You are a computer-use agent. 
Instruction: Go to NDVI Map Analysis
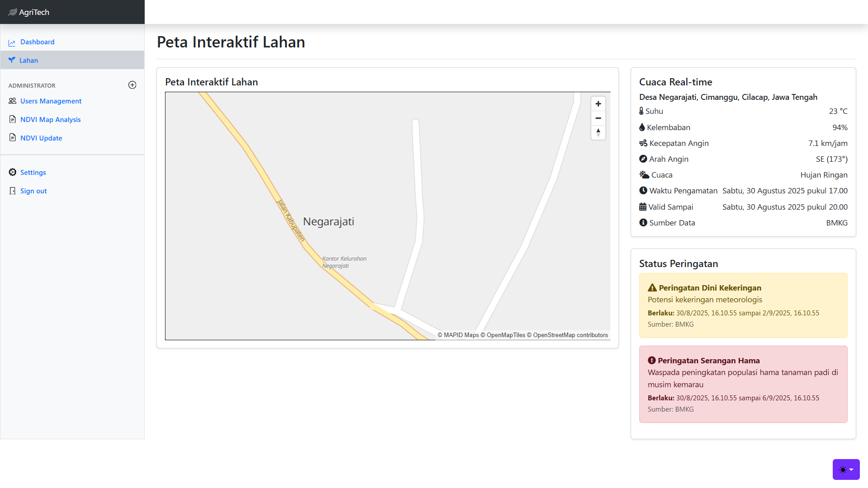[50, 120]
